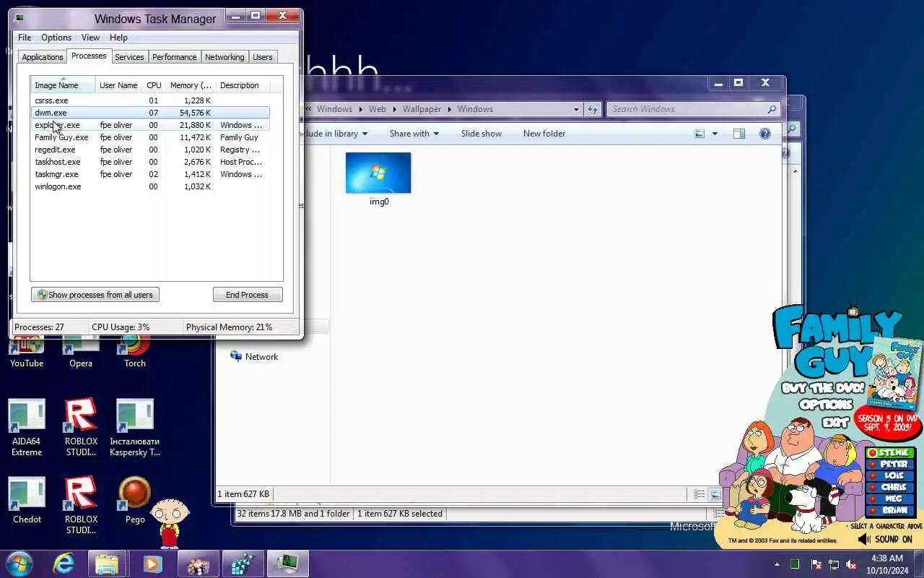Image resolution: width=924 pixels, height=578 pixels.
Task: Click the Search Windows input field
Action: tap(693, 109)
